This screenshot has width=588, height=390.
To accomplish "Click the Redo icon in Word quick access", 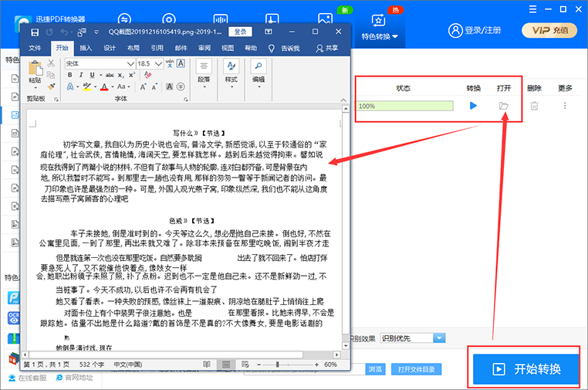I will pos(49,32).
